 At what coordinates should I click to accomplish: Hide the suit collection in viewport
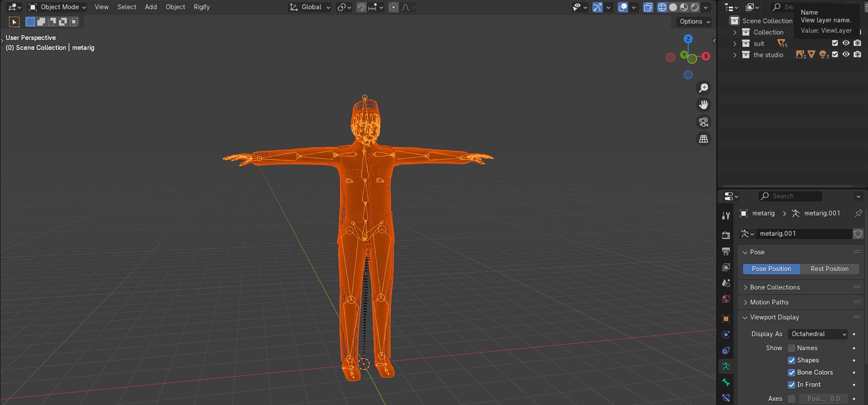click(x=846, y=43)
